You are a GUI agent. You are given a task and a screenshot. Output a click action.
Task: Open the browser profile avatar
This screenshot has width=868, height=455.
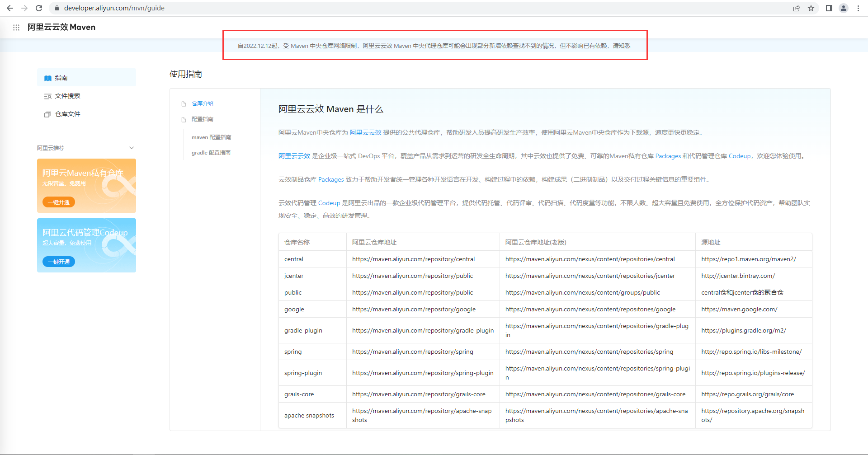[x=844, y=8]
